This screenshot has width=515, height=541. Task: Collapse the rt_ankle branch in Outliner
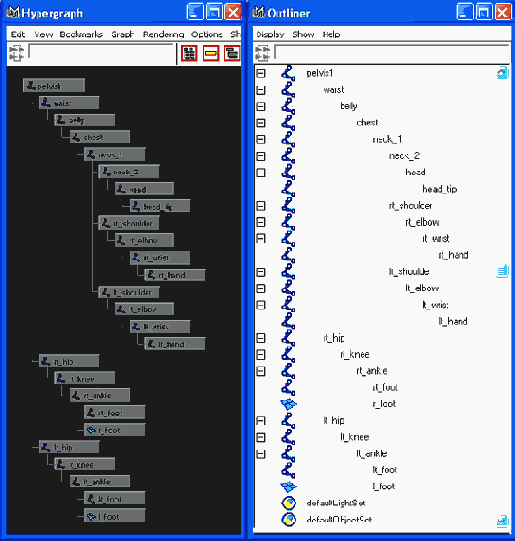tap(261, 371)
